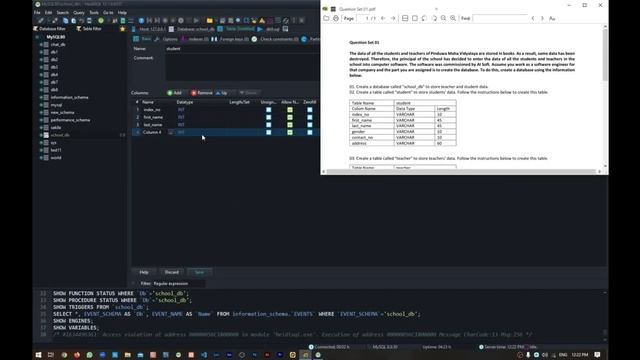Click the find next arrow in PDF viewer
The height and width of the screenshot is (360, 640).
[x=542, y=18]
